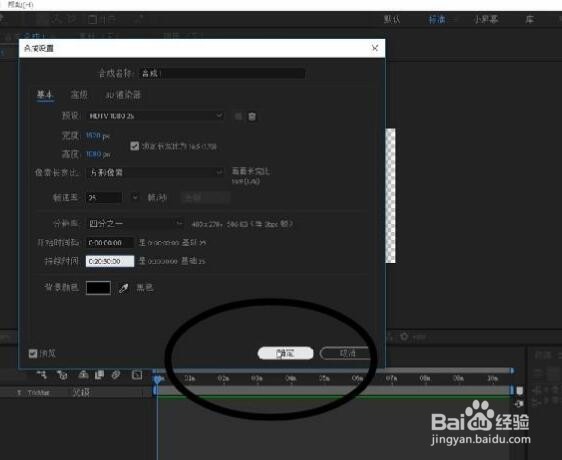This screenshot has width=562, height=460.
Task: Select the 标准 workspace
Action: 437,19
